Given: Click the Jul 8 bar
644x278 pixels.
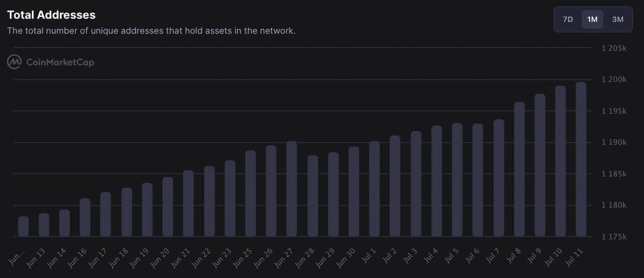Looking at the screenshot, I should coord(519,169).
